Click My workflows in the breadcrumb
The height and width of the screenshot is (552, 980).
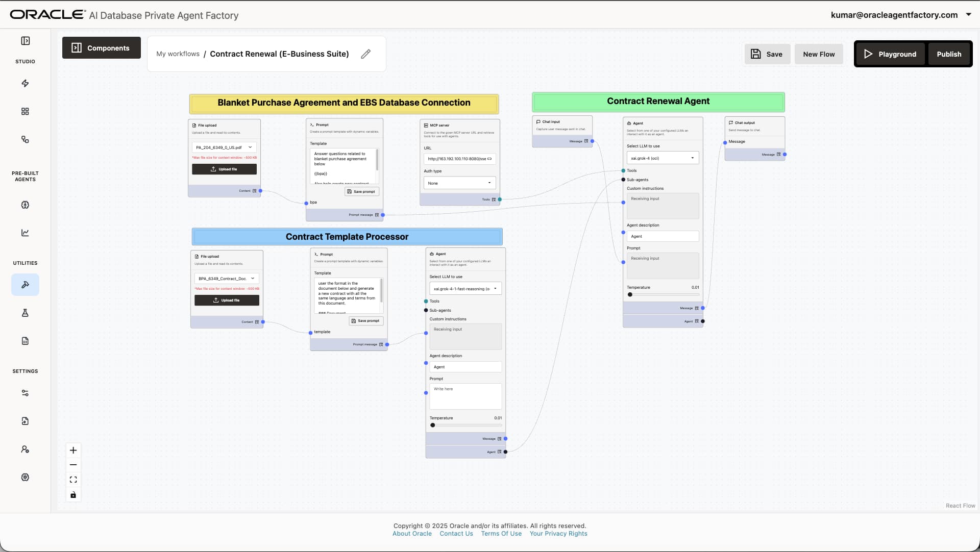click(178, 54)
